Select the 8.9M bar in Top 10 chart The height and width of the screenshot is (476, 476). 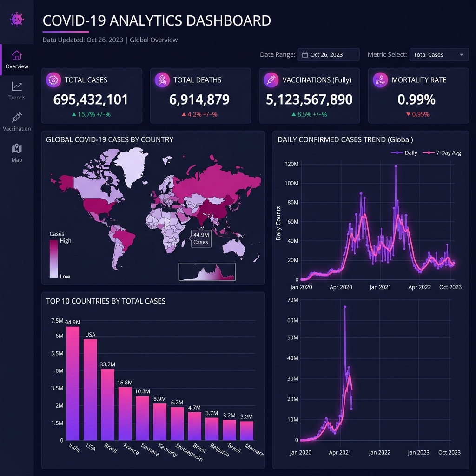(x=160, y=422)
